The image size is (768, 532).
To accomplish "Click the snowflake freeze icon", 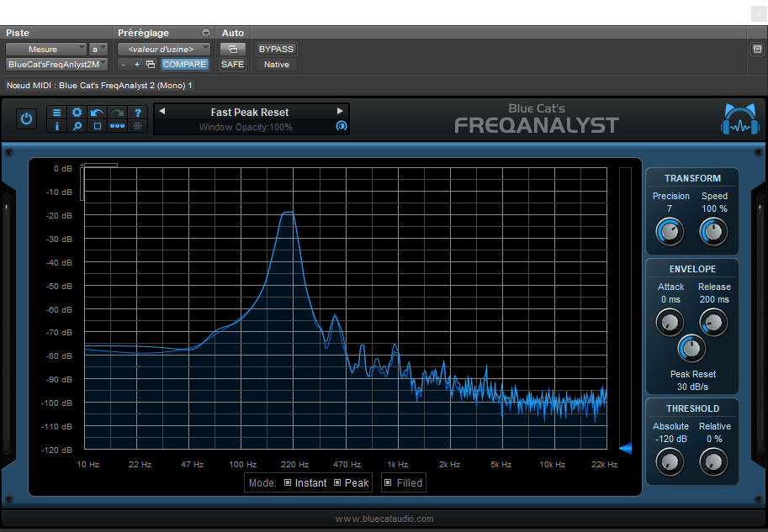I will pos(137,127).
